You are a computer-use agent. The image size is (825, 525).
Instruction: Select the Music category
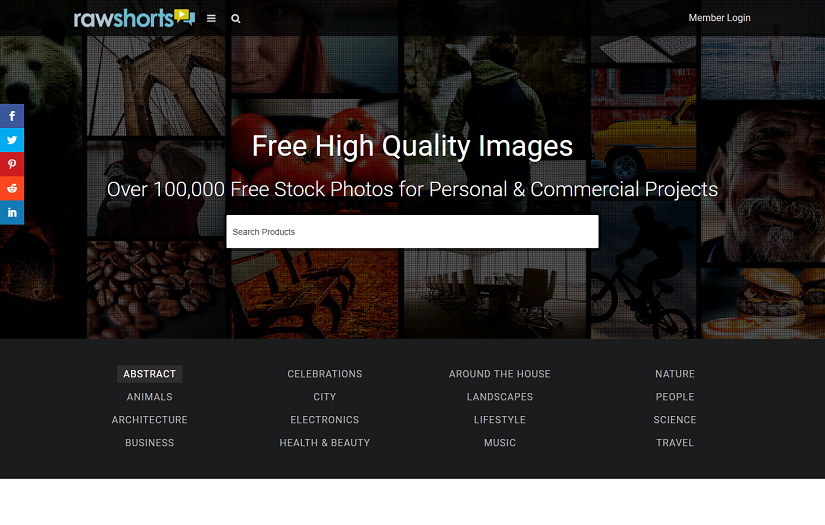pos(500,443)
